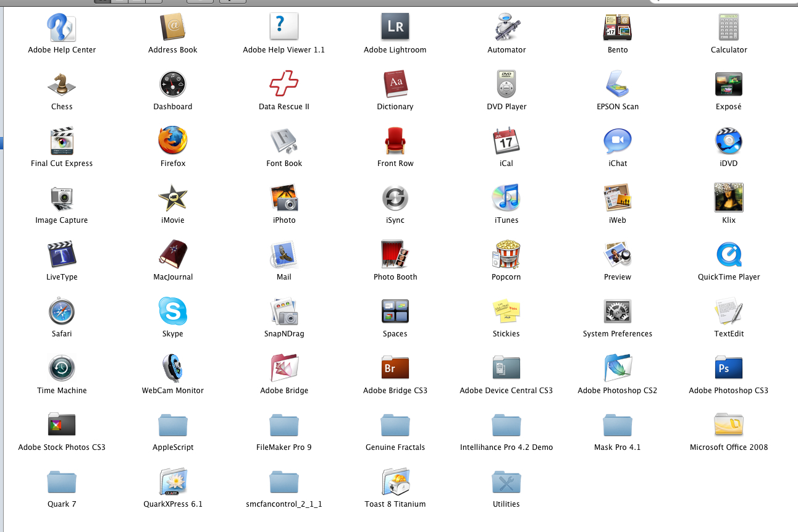
Task: Click the Quark 7 folder
Action: [x=62, y=481]
